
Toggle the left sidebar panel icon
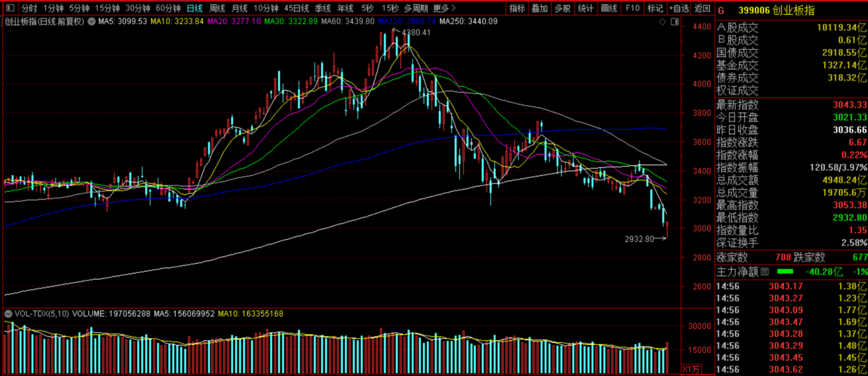[x=9, y=9]
